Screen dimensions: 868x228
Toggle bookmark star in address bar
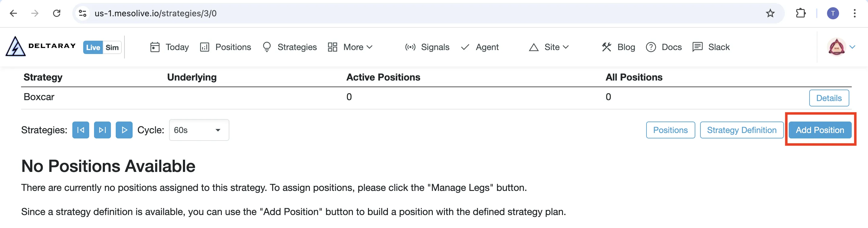tap(770, 14)
